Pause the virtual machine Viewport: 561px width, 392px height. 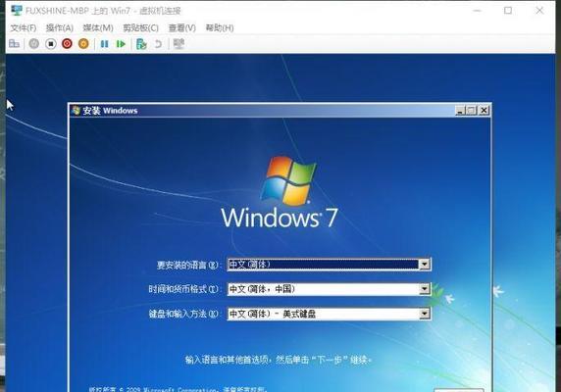(x=105, y=44)
